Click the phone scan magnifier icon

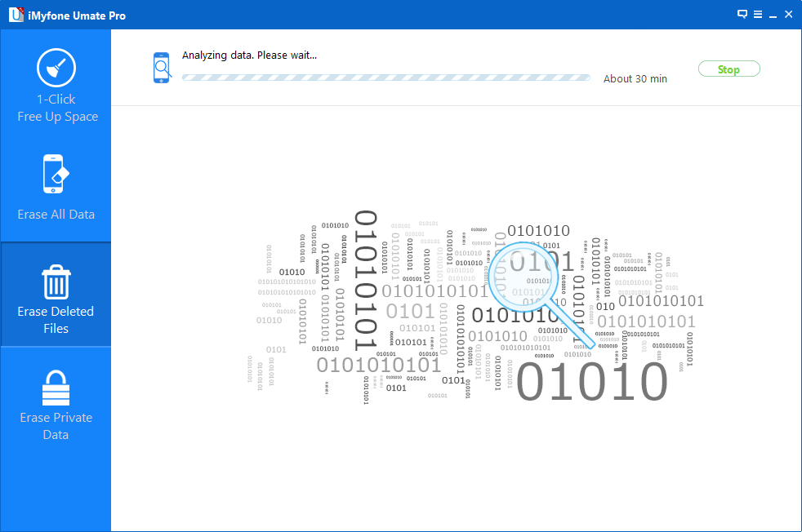(162, 68)
